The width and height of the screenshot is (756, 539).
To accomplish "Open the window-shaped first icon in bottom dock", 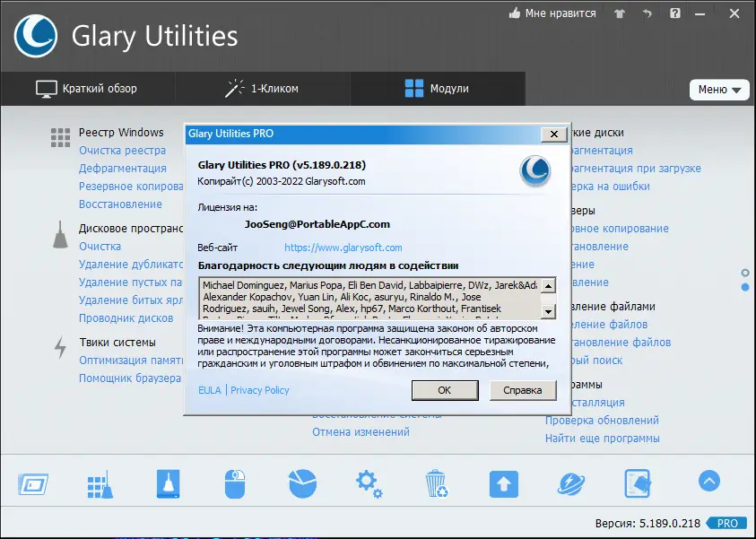I will tap(33, 484).
